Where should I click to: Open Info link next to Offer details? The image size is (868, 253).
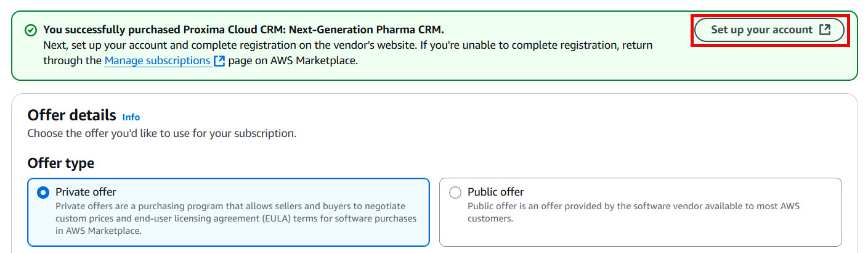[131, 117]
